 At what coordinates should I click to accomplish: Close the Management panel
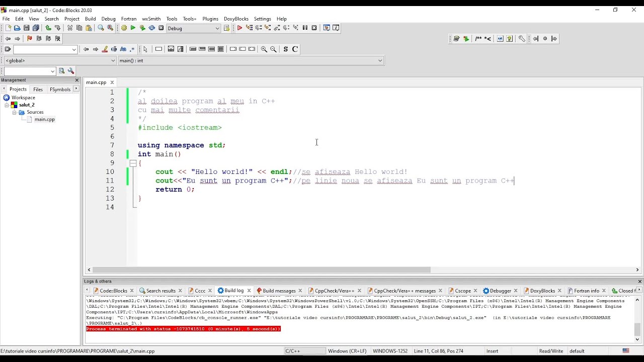tap(77, 80)
